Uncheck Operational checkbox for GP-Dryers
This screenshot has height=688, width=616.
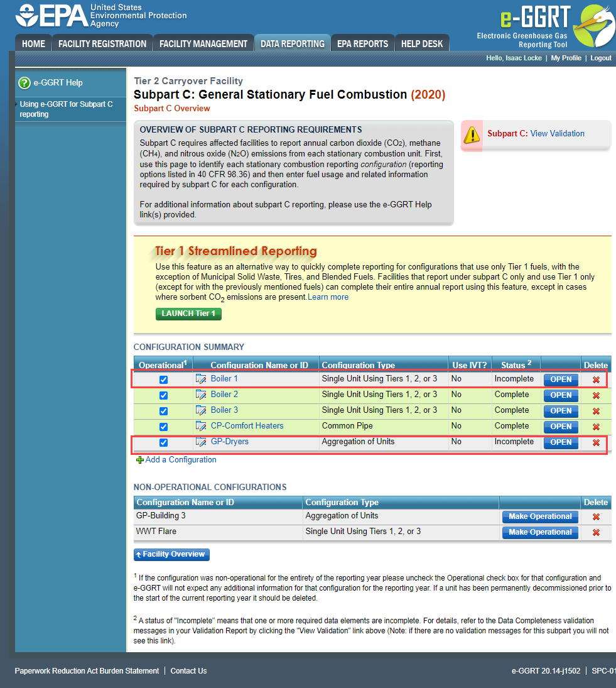tap(163, 442)
